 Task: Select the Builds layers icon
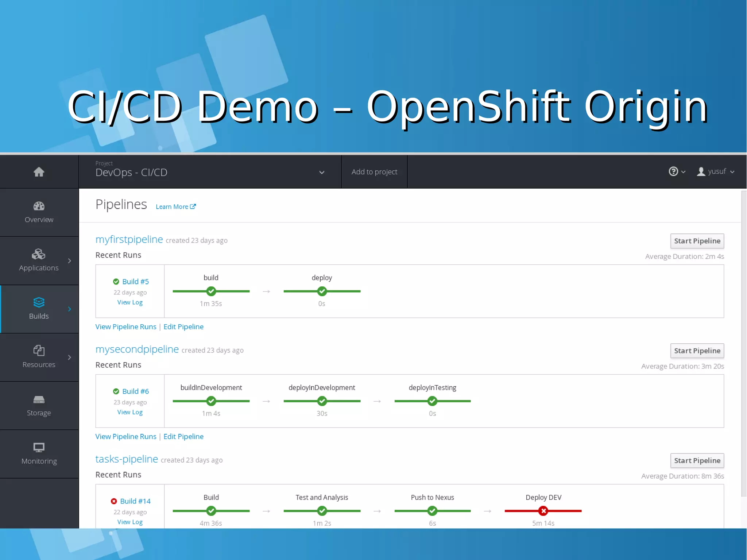click(39, 302)
